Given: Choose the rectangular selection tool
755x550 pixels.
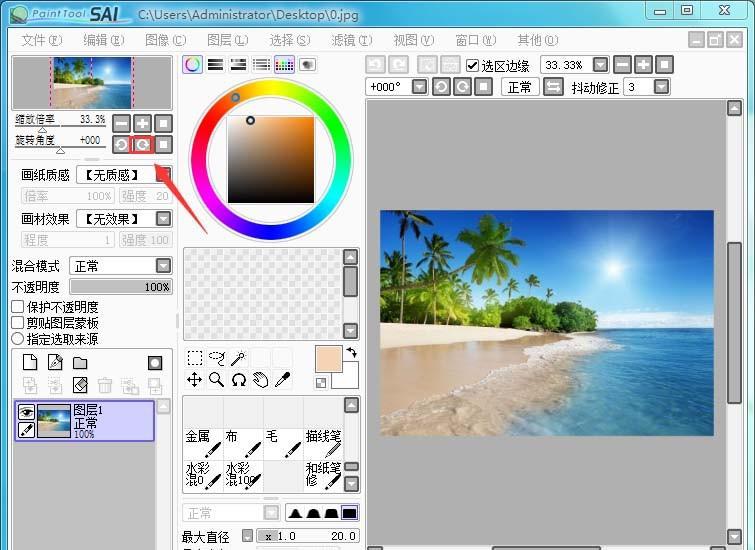Looking at the screenshot, I should click(x=195, y=358).
